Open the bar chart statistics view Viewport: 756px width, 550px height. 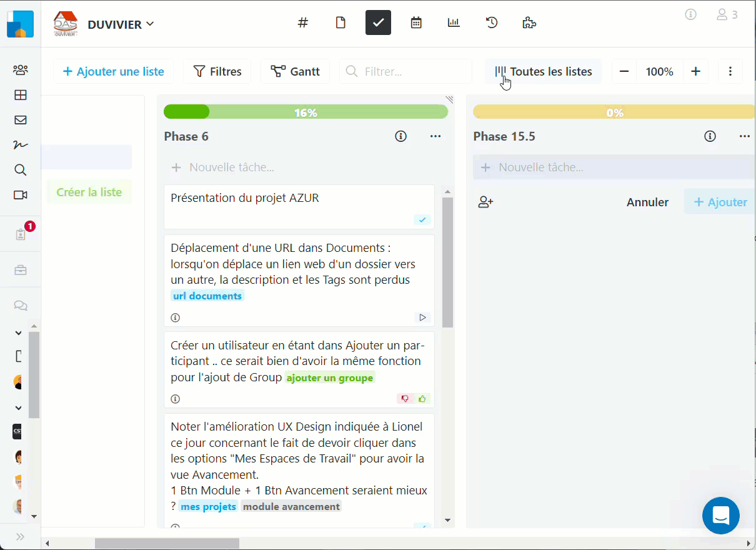pyautogui.click(x=454, y=23)
